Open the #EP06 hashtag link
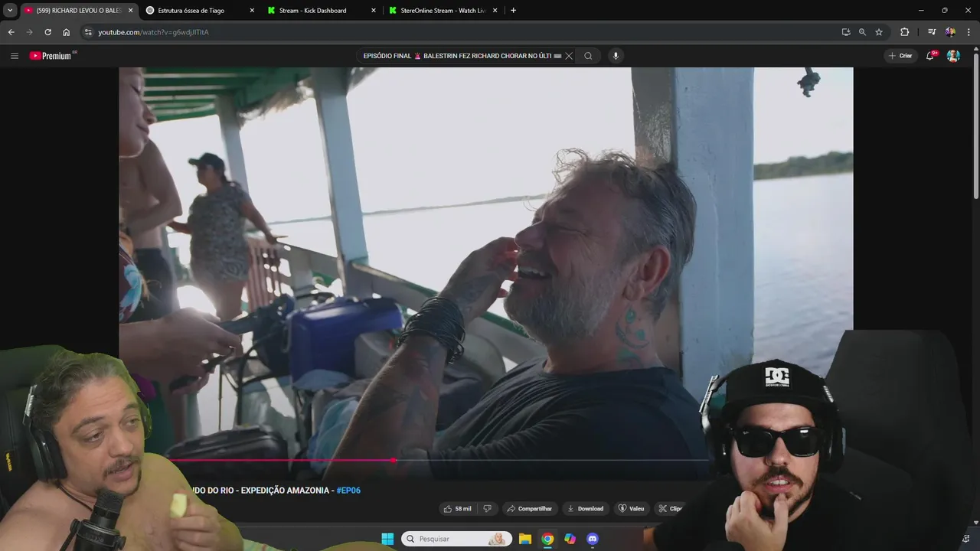This screenshot has width=980, height=551. pos(348,490)
